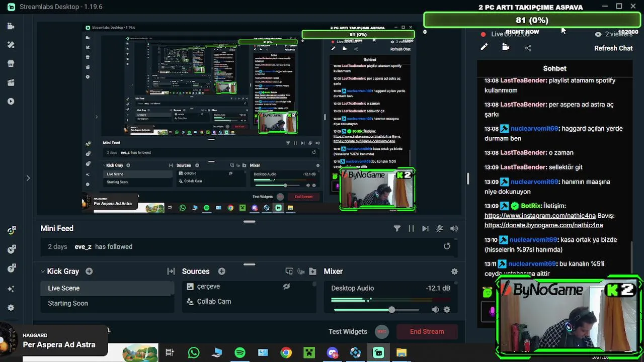Click the Test Widgets button
The width and height of the screenshot is (644, 362).
tap(348, 331)
